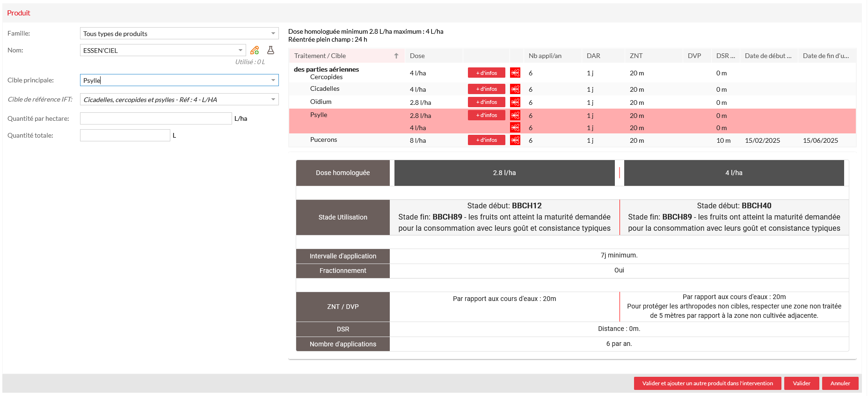
Task: Click Valider et ajouter un autre produit
Action: point(707,383)
